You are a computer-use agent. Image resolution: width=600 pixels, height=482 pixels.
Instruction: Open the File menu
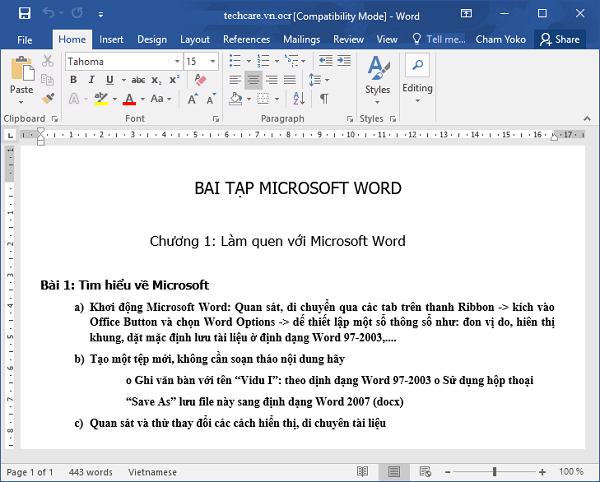pyautogui.click(x=25, y=39)
